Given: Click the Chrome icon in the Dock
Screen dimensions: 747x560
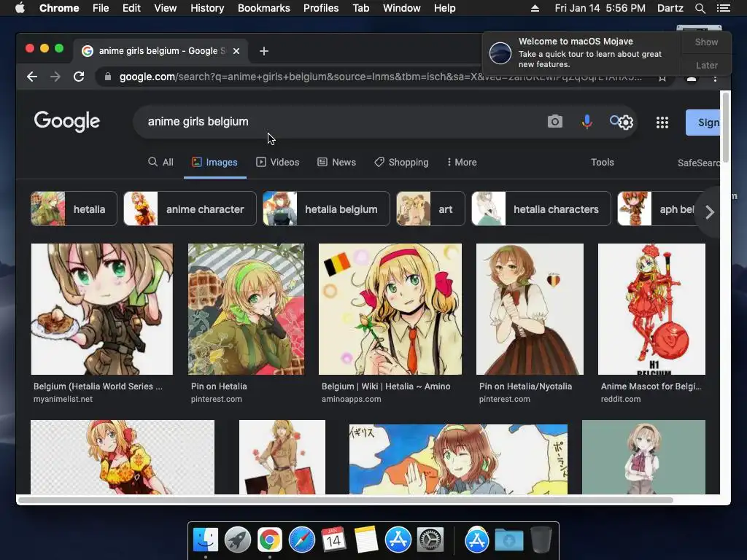Looking at the screenshot, I should click(270, 540).
